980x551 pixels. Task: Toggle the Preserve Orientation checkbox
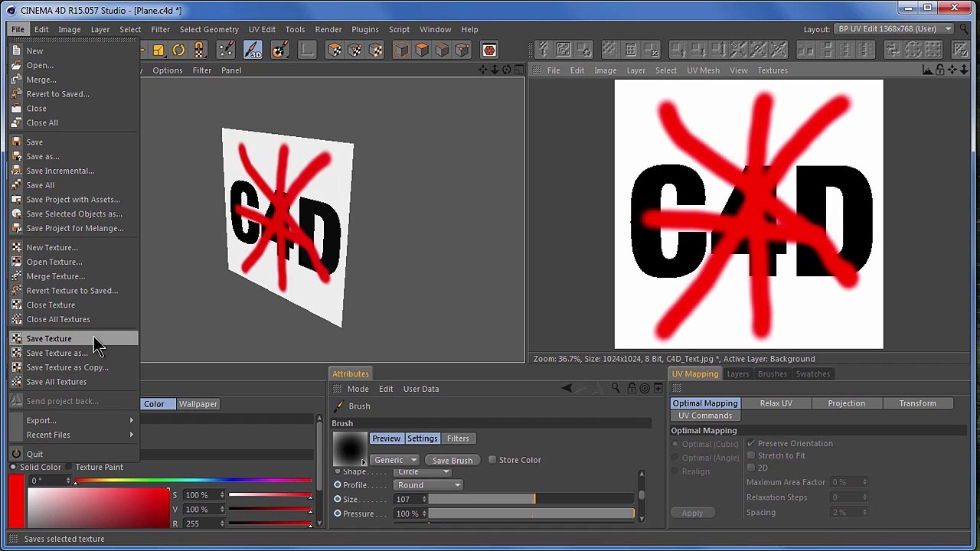coord(751,444)
